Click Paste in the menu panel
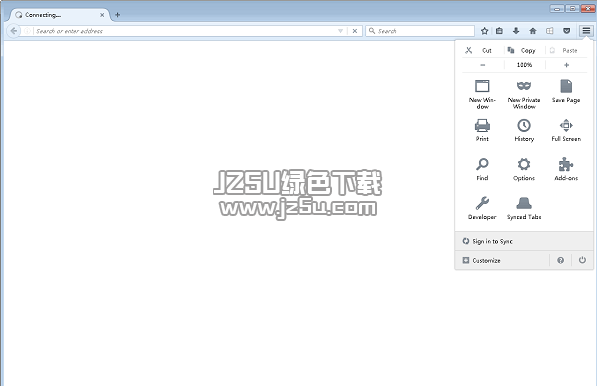The image size is (597, 386). coord(566,50)
